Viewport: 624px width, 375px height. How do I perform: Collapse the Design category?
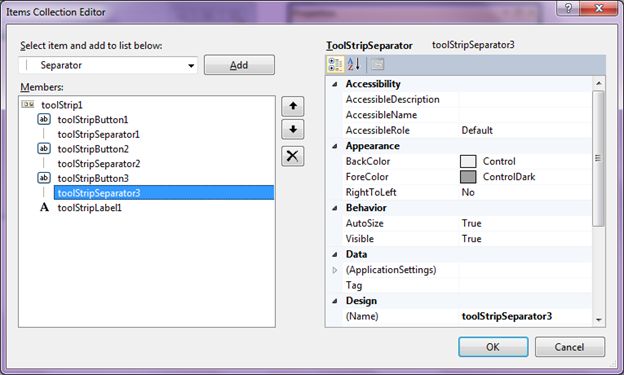[x=335, y=301]
